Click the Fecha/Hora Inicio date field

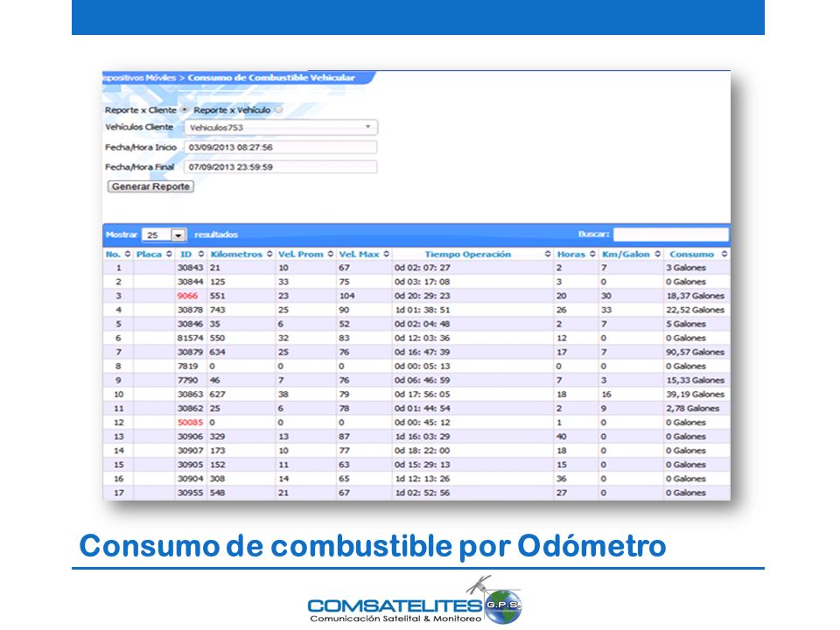tap(280, 147)
